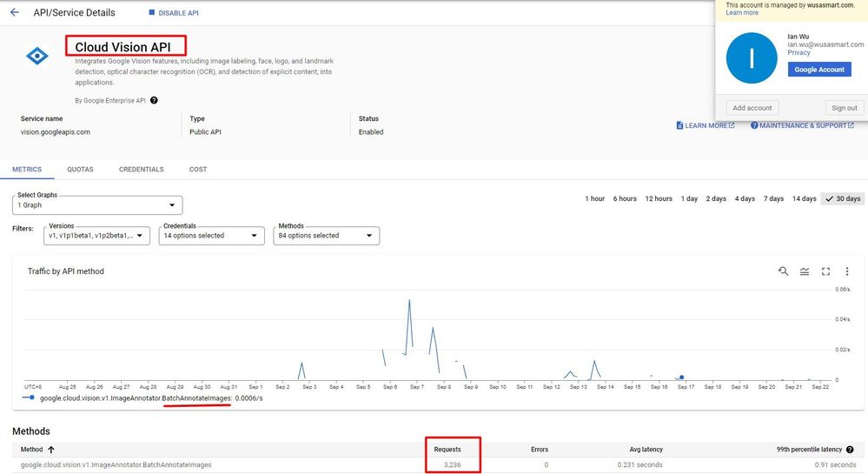Click the Sep 17 data point on chart
The height and width of the screenshot is (474, 868).
682,377
